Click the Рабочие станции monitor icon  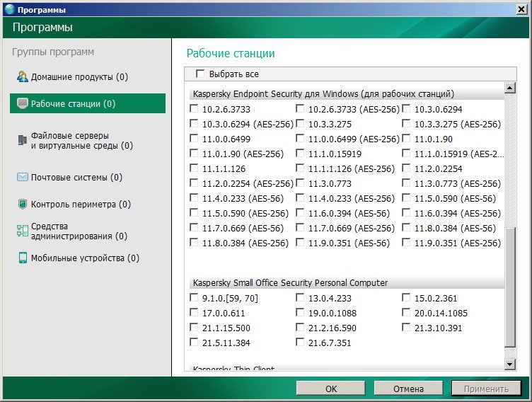tap(23, 104)
